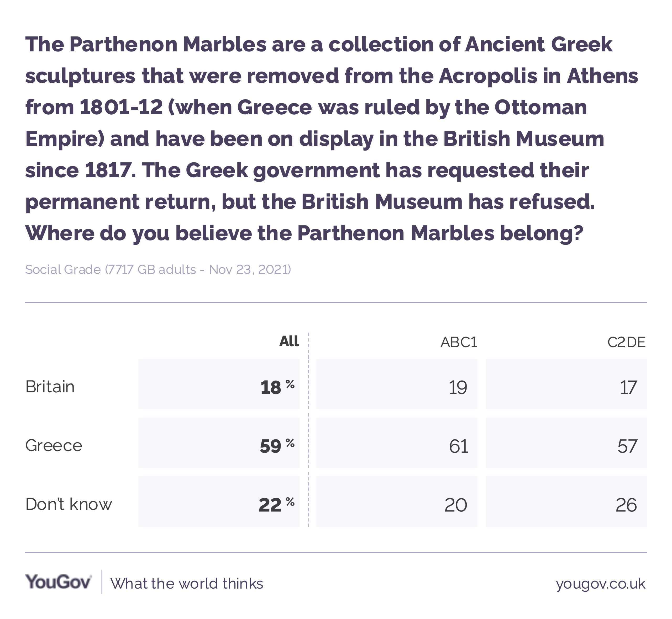Select the ABC1 column header

pos(459,342)
